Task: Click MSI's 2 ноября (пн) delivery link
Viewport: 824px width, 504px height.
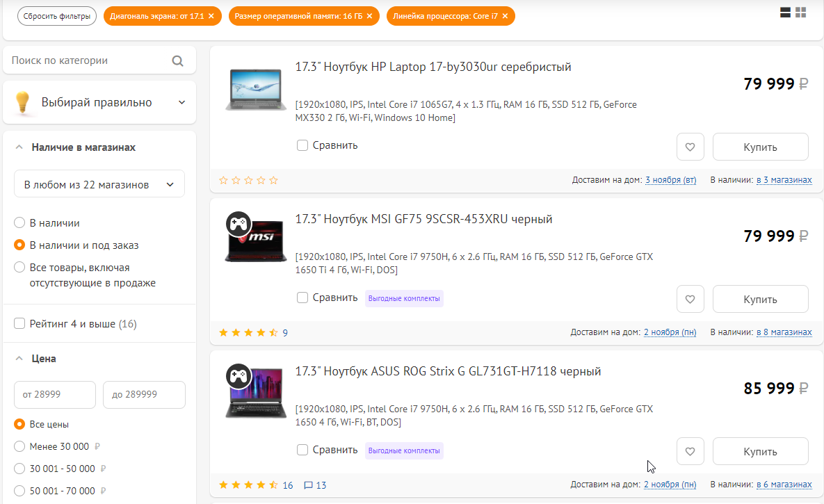Action: [670, 332]
